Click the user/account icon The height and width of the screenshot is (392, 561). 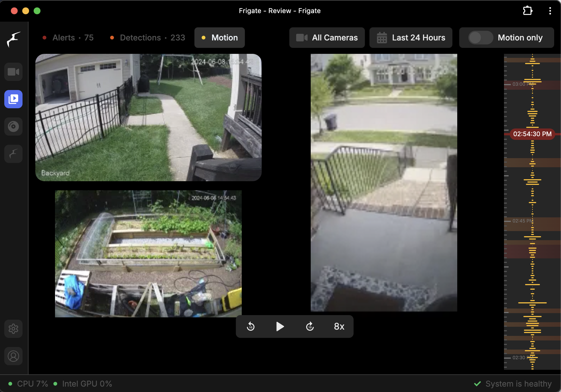[x=13, y=356]
